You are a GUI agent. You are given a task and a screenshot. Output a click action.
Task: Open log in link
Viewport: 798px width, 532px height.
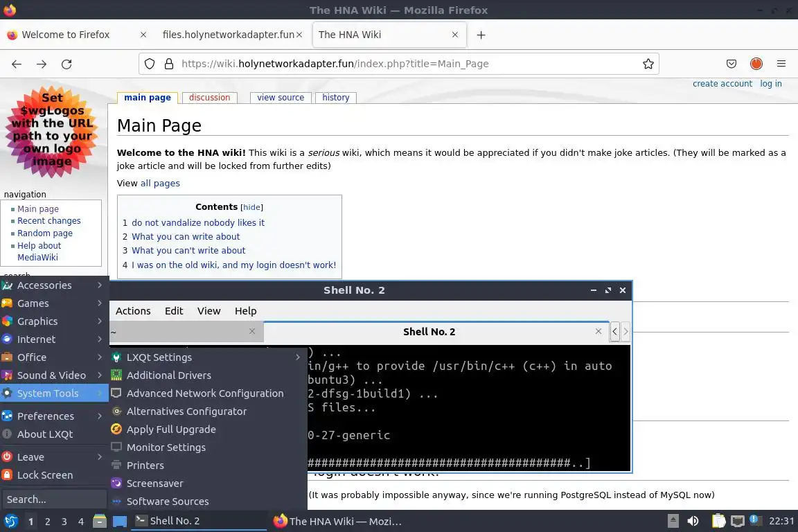tap(770, 84)
